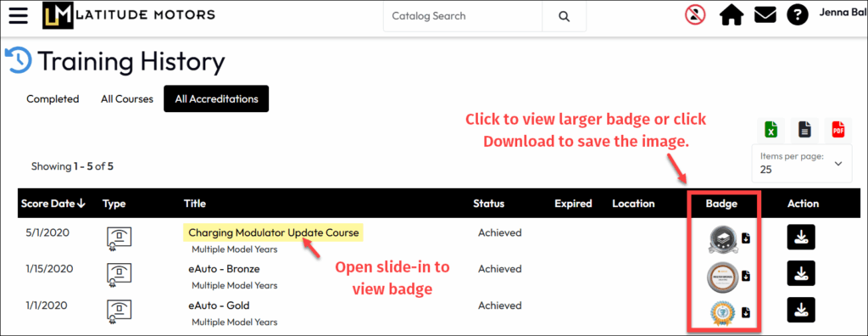868x336 pixels.
Task: Click the Latitude Motors logo
Action: 129,15
